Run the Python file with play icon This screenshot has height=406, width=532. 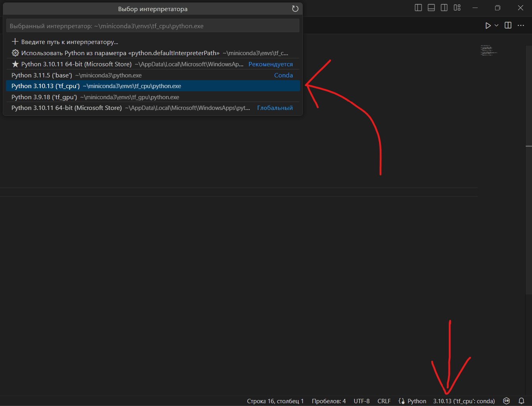(488, 25)
